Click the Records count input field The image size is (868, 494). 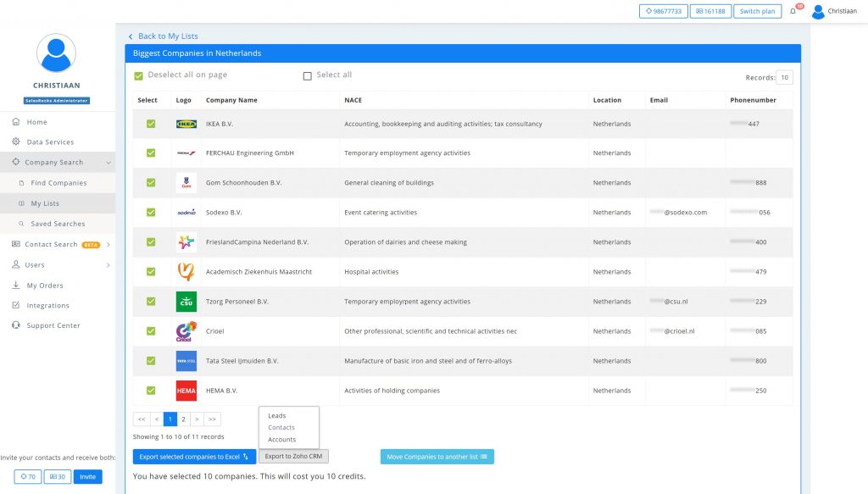coord(785,78)
